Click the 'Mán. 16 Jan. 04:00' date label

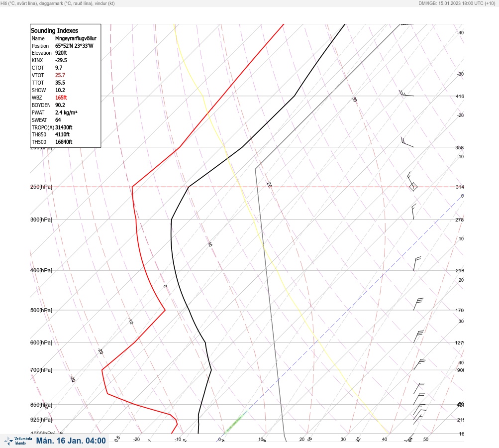pyautogui.click(x=71, y=441)
